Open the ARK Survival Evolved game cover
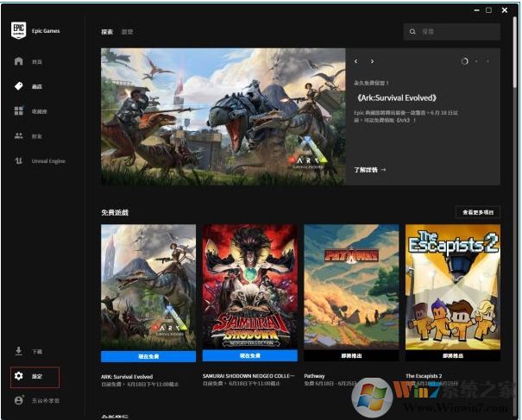This screenshot has height=420, width=522. [x=148, y=287]
